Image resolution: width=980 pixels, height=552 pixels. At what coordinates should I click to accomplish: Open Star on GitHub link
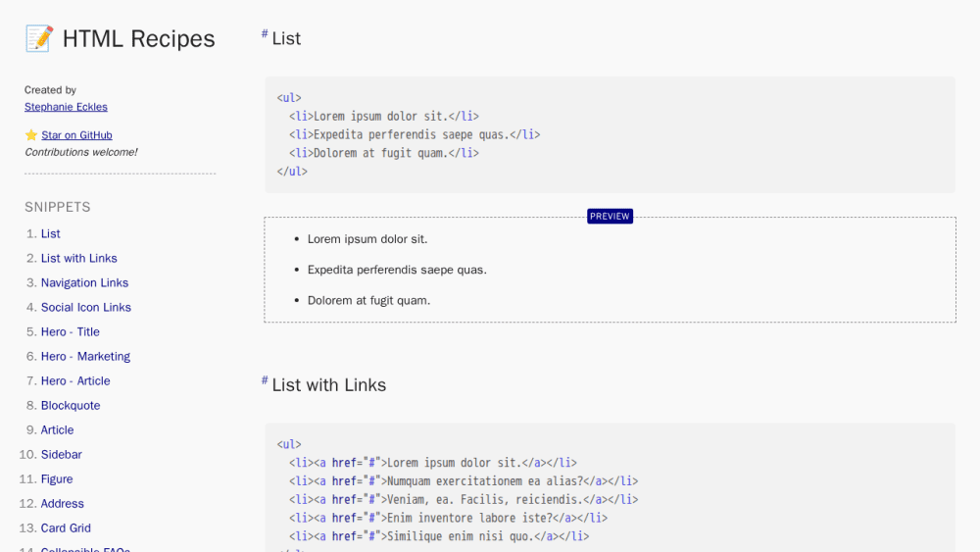pos(76,135)
